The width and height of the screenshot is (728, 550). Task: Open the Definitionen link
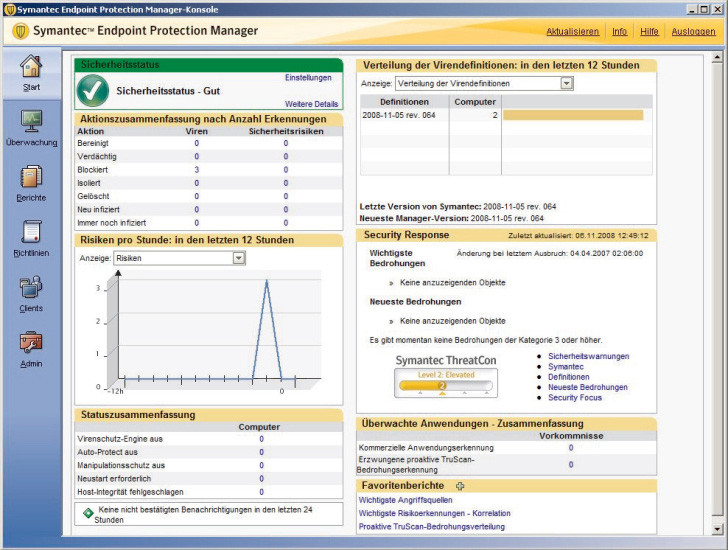click(569, 377)
